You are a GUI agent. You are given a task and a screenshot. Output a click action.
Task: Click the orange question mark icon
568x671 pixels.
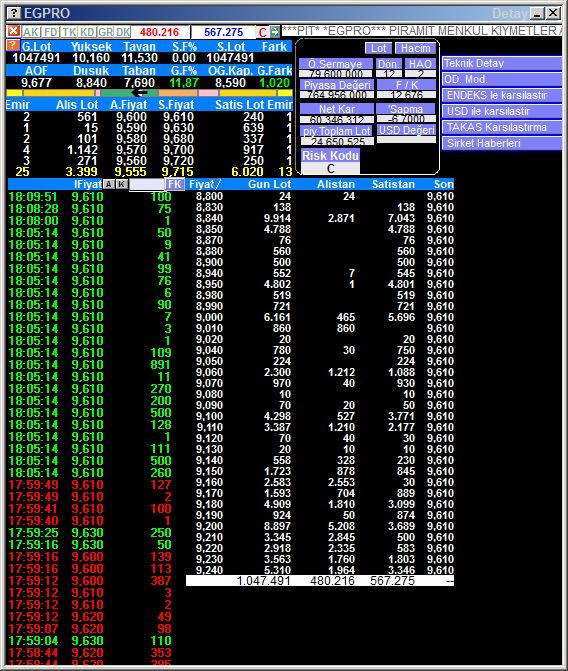pyautogui.click(x=13, y=45)
